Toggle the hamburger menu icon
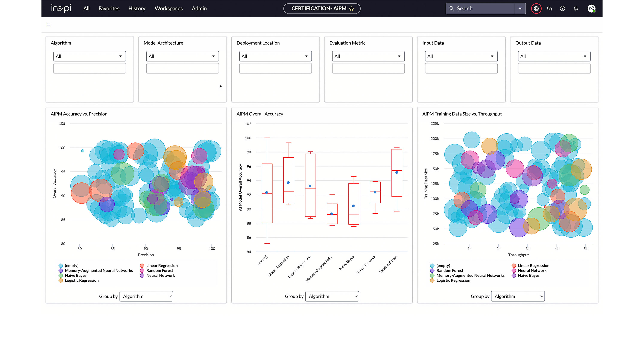644x362 pixels. click(x=49, y=25)
